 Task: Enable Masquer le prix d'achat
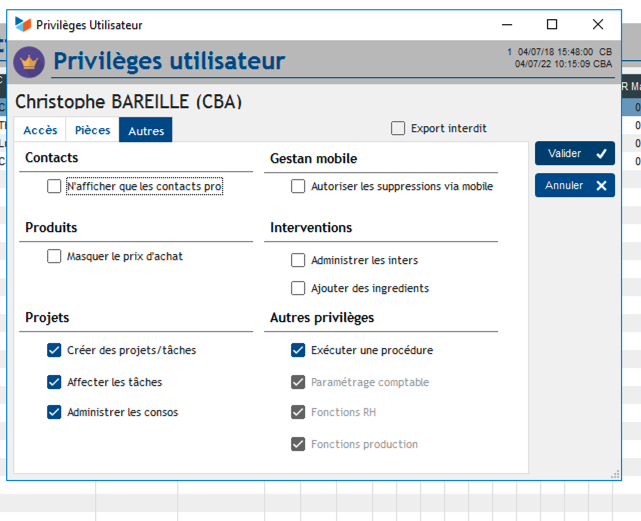(x=54, y=256)
